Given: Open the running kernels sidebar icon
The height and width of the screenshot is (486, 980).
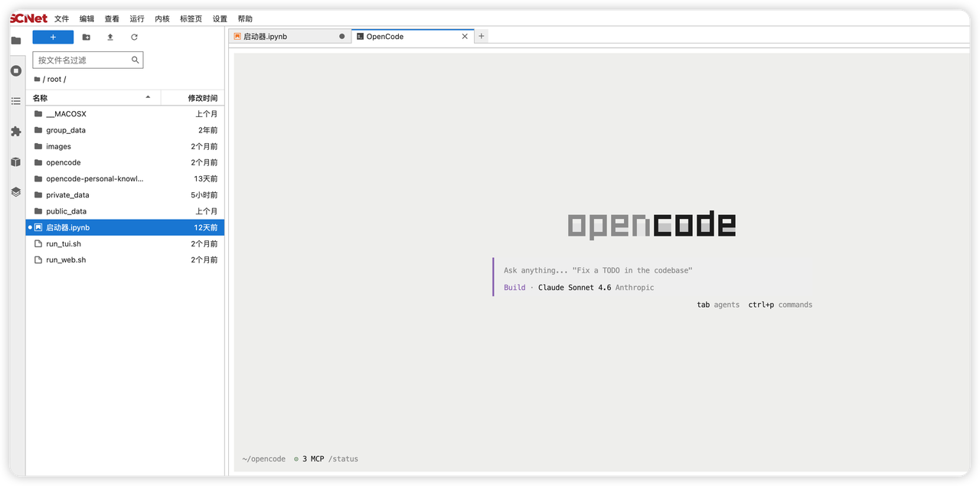Looking at the screenshot, I should (15, 70).
